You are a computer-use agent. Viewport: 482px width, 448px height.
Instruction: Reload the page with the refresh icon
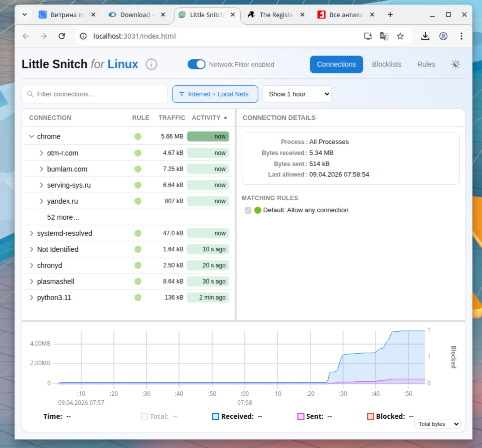(62, 36)
